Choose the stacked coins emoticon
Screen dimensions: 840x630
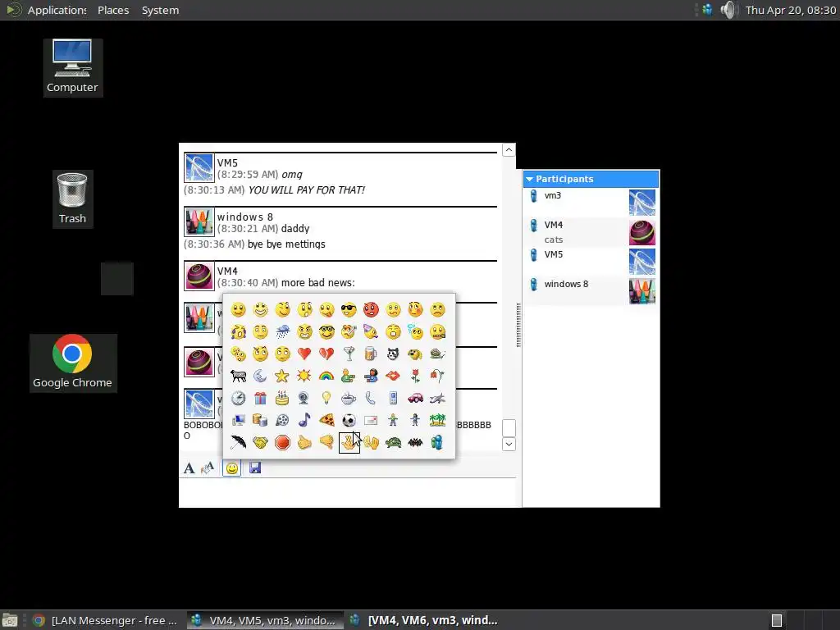(260, 421)
